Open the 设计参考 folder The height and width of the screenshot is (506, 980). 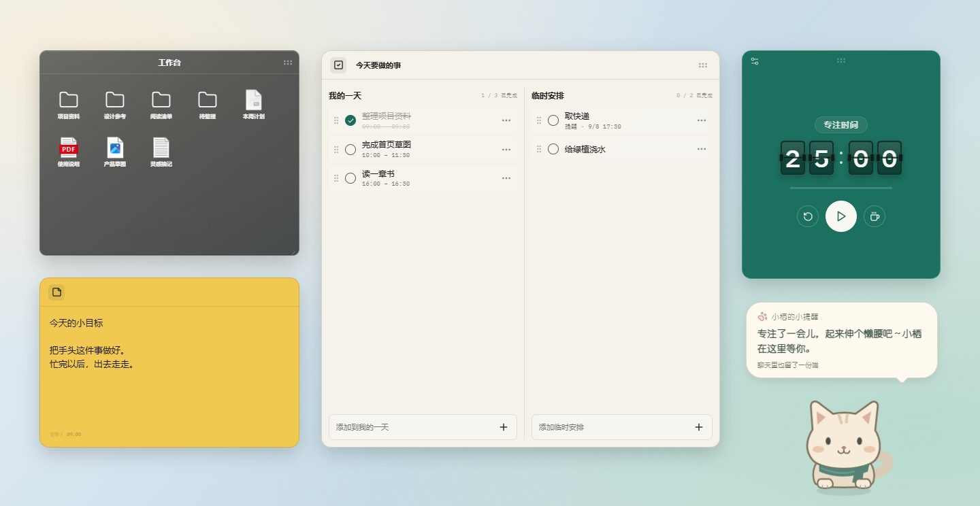coord(115,105)
